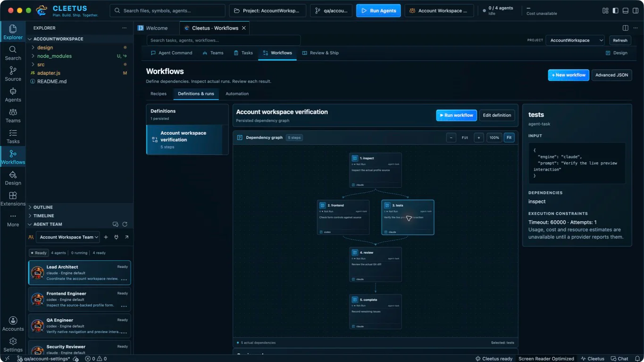Screen dimensions: 644x362
Task: Open the Search view in activity bar
Action: 13,53
